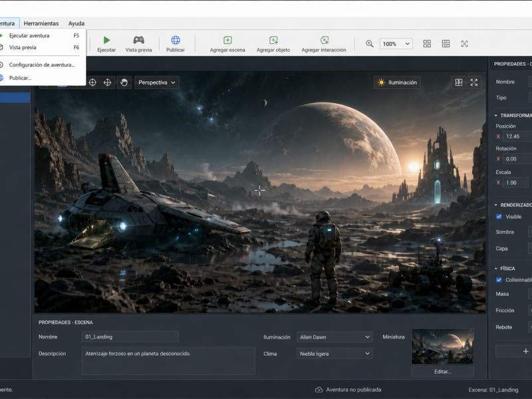Select the four-arrow move crosshair viewport tool
The width and height of the screenshot is (532, 399).
point(107,82)
